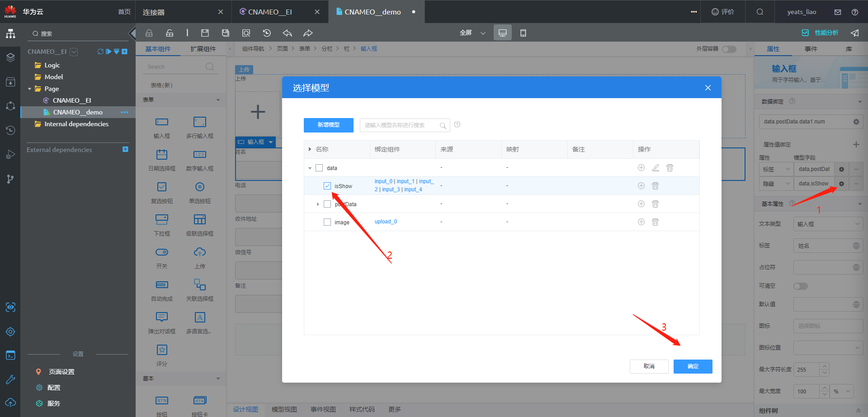The width and height of the screenshot is (868, 417).
Task: Click the gear icon next to data.isShow binding
Action: [x=841, y=184]
